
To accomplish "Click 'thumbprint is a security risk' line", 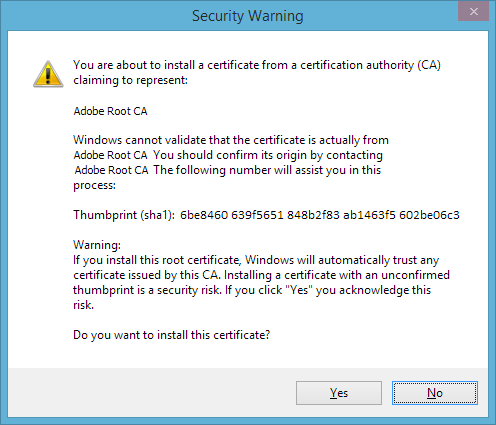I will pyautogui.click(x=252, y=290).
